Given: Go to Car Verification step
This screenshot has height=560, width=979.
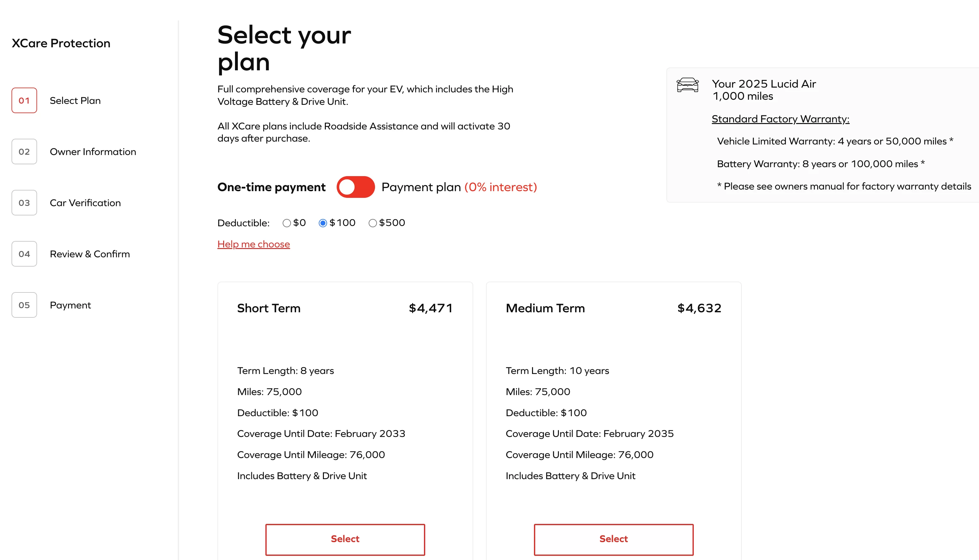Looking at the screenshot, I should (85, 203).
